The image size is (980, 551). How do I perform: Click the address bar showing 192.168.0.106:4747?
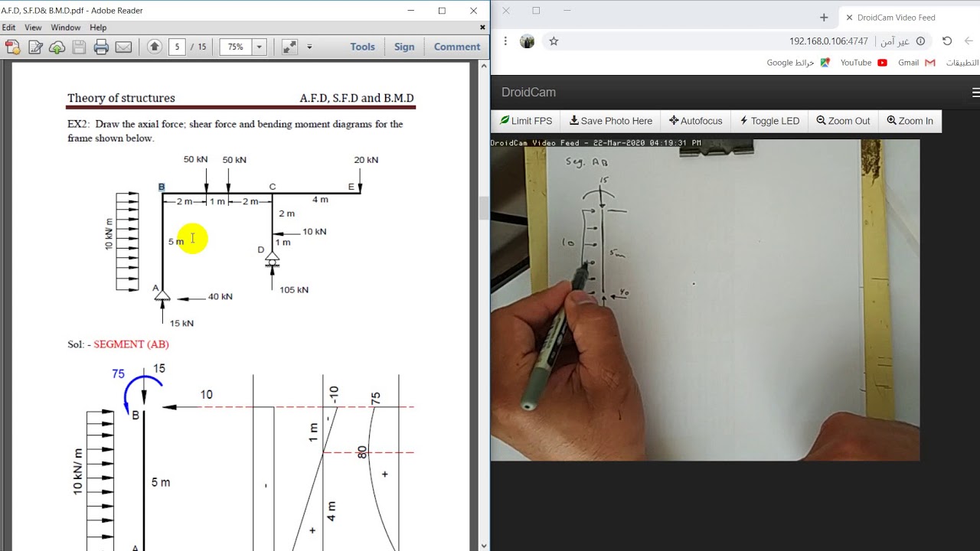828,41
